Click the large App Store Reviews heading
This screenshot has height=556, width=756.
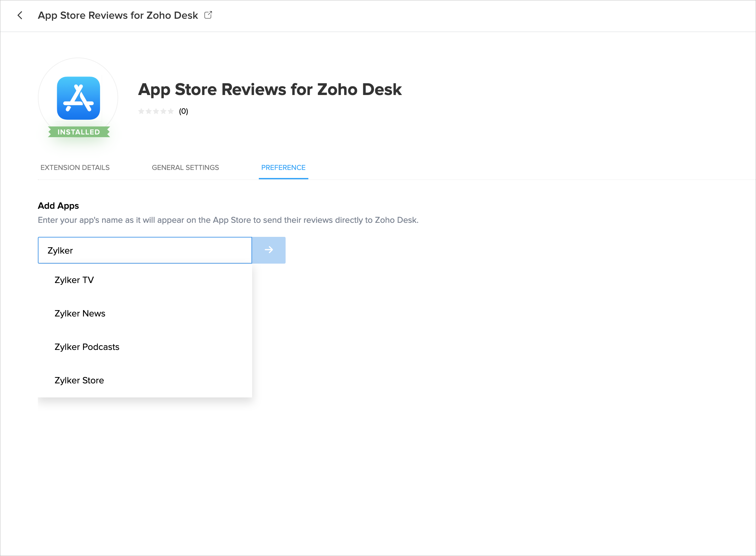(x=270, y=90)
